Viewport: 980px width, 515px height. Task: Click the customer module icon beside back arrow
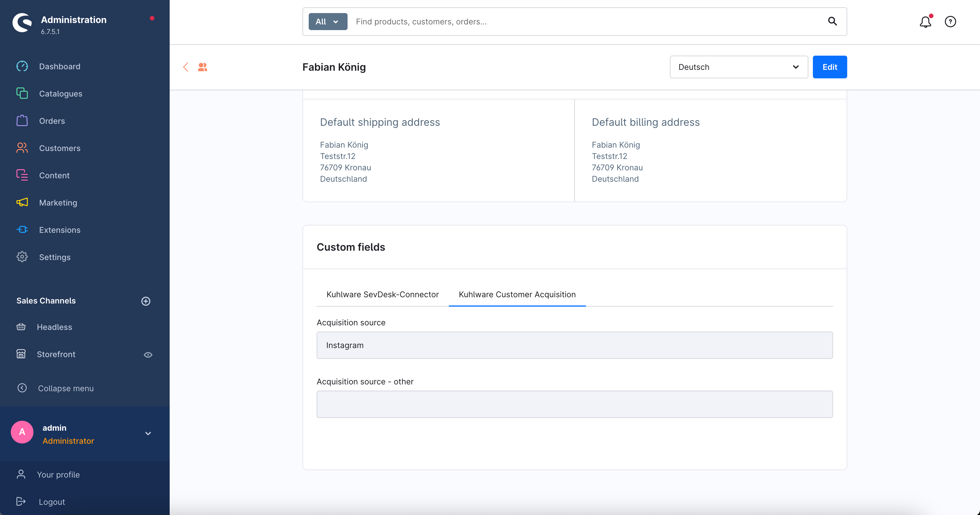(202, 67)
